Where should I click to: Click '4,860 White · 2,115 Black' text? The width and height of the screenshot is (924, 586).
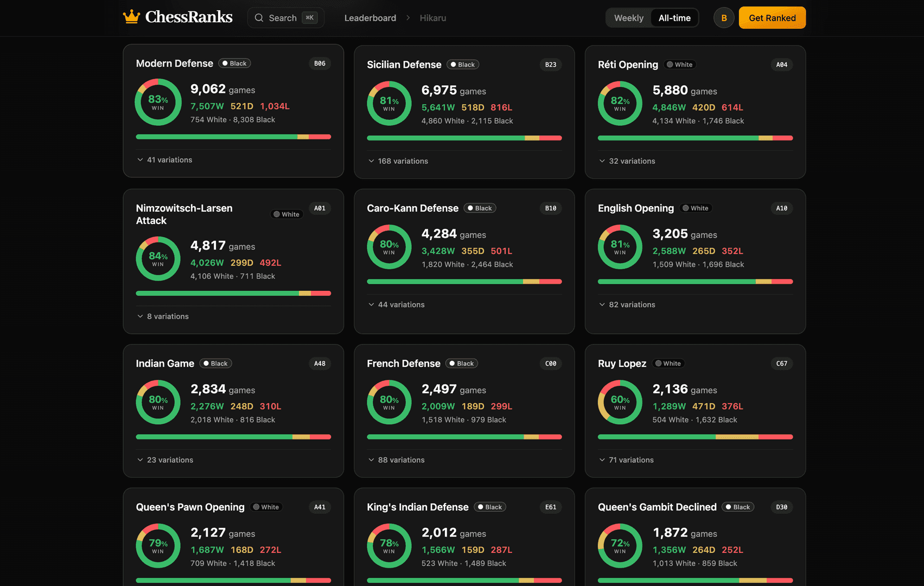point(467,121)
